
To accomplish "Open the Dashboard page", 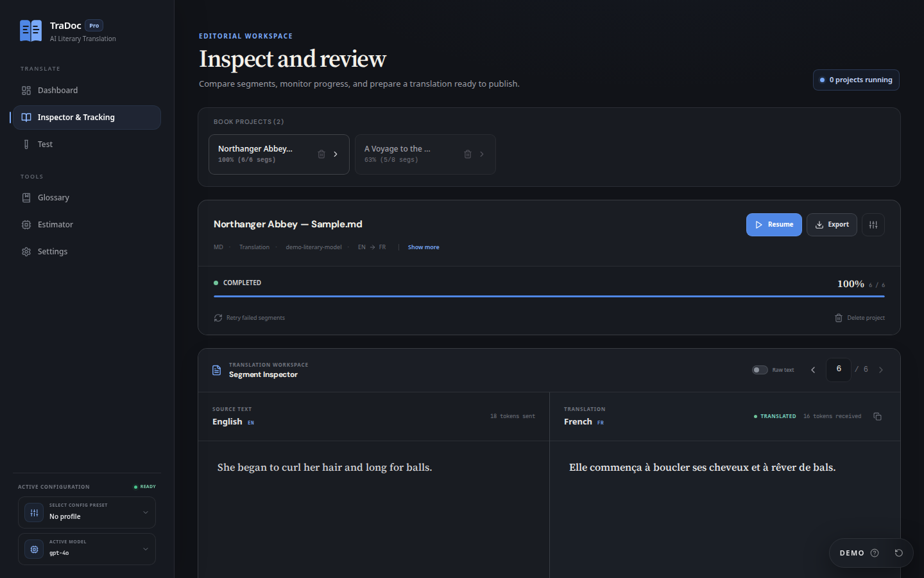I will [87, 91].
